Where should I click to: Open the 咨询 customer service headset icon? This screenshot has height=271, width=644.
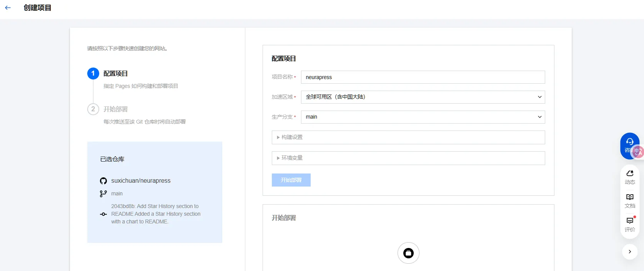coord(629,142)
